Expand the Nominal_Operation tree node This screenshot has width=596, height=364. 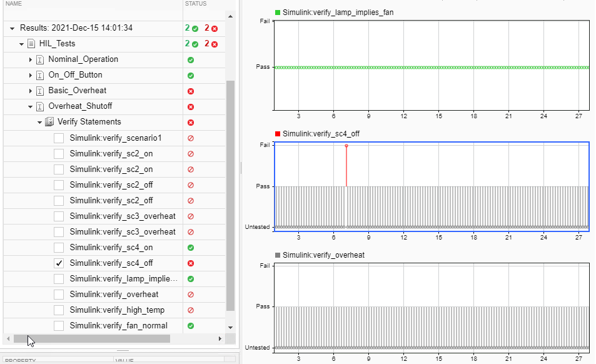[x=31, y=59]
